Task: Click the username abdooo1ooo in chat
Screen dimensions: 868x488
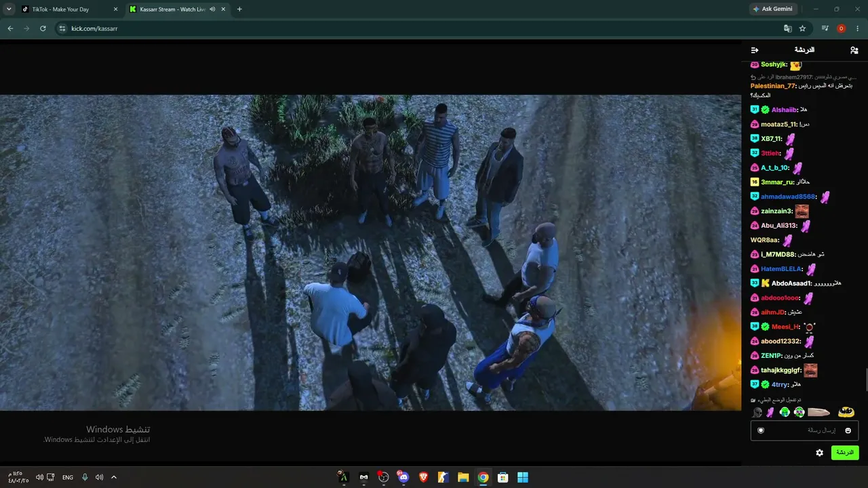Action: [781, 298]
